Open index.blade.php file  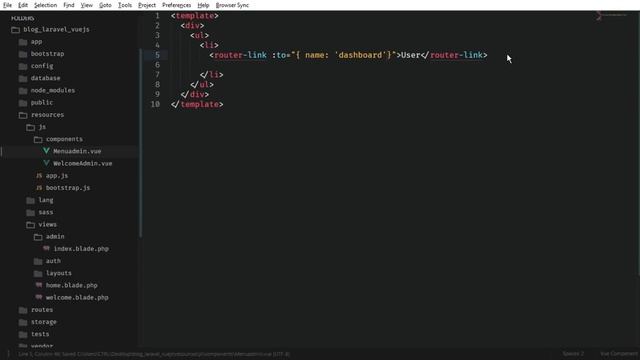click(81, 249)
